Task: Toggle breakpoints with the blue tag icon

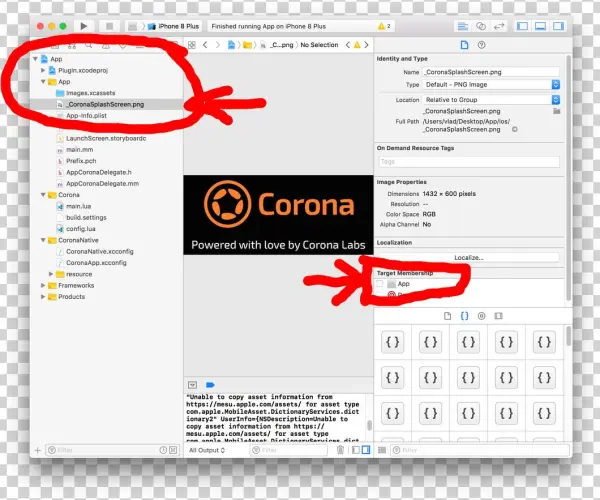Action: 210,385
